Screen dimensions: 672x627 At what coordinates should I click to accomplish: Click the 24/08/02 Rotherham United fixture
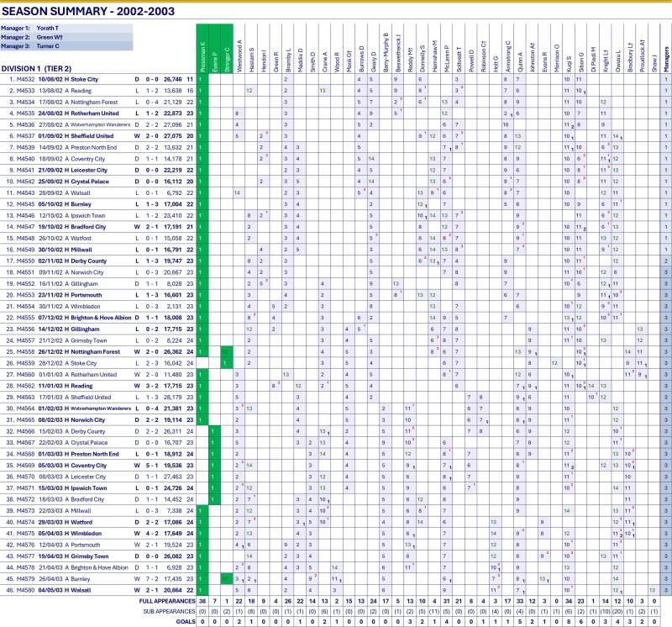click(x=98, y=113)
